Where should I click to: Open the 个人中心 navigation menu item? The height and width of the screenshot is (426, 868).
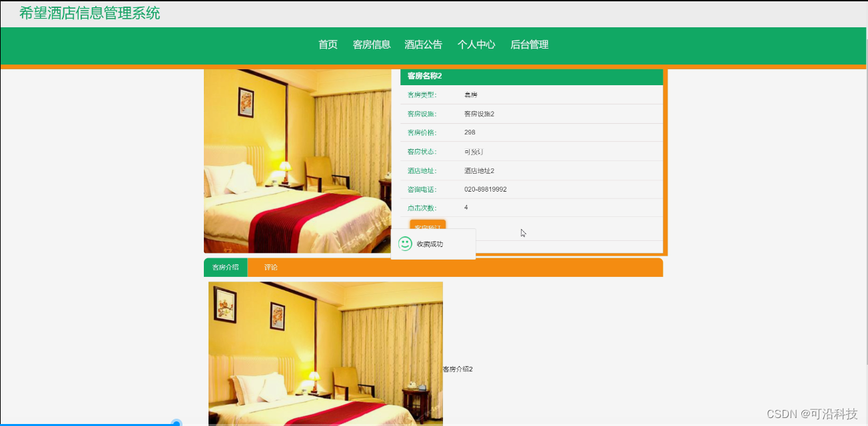(x=476, y=45)
